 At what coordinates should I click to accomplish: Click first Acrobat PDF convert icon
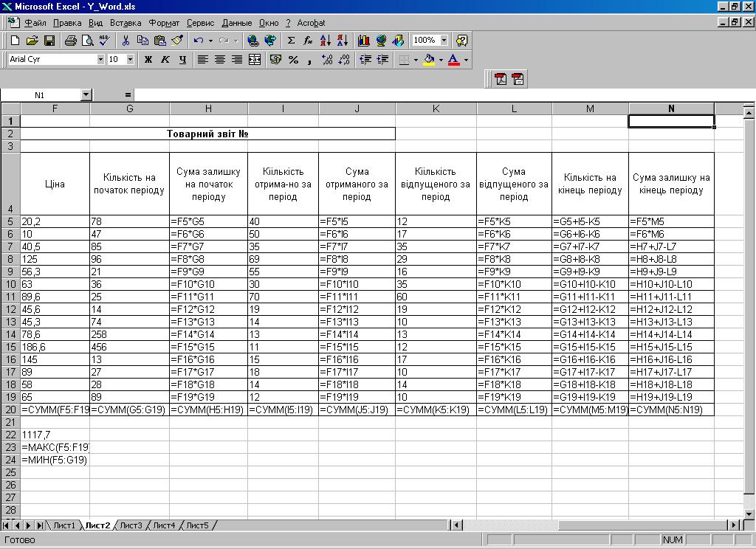coord(501,79)
